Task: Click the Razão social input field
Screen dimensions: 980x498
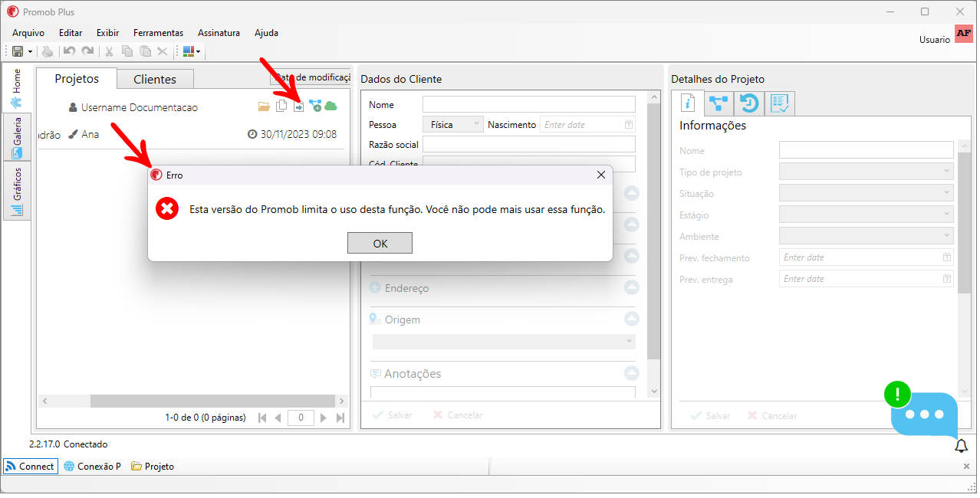Action: 529,144
